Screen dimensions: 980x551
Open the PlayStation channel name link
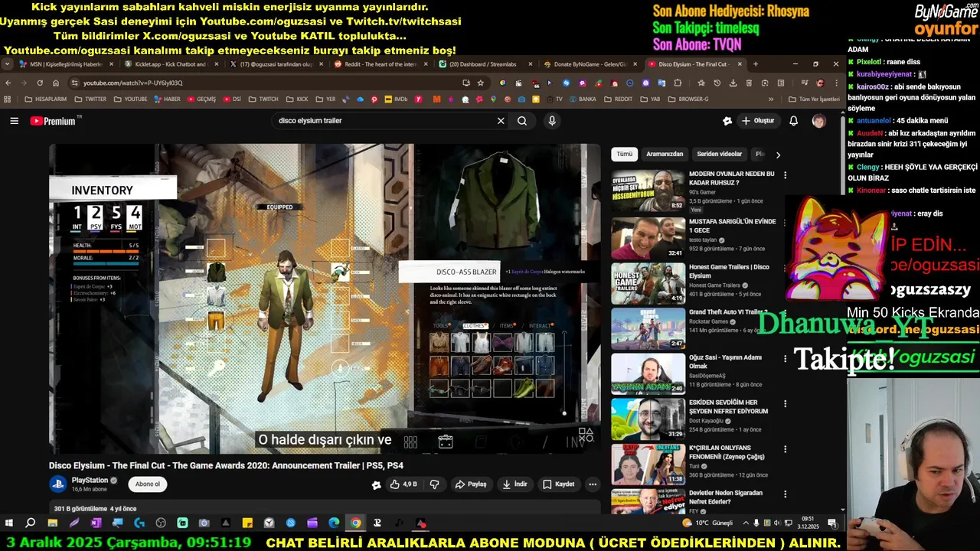(90, 481)
